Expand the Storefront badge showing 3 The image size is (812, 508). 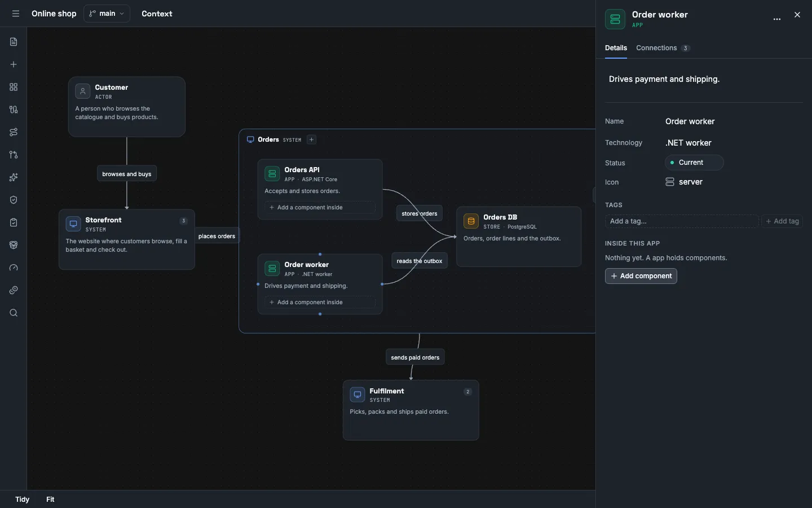pyautogui.click(x=183, y=221)
